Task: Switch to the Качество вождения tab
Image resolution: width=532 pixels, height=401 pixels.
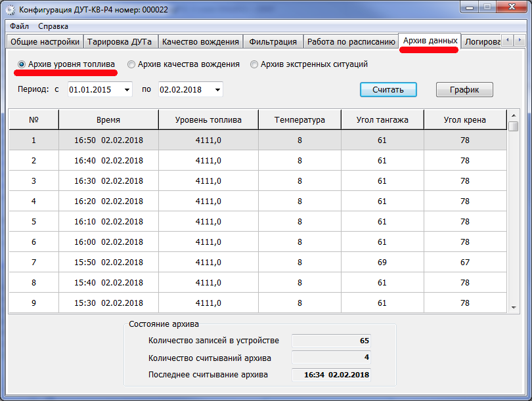Action: click(200, 42)
